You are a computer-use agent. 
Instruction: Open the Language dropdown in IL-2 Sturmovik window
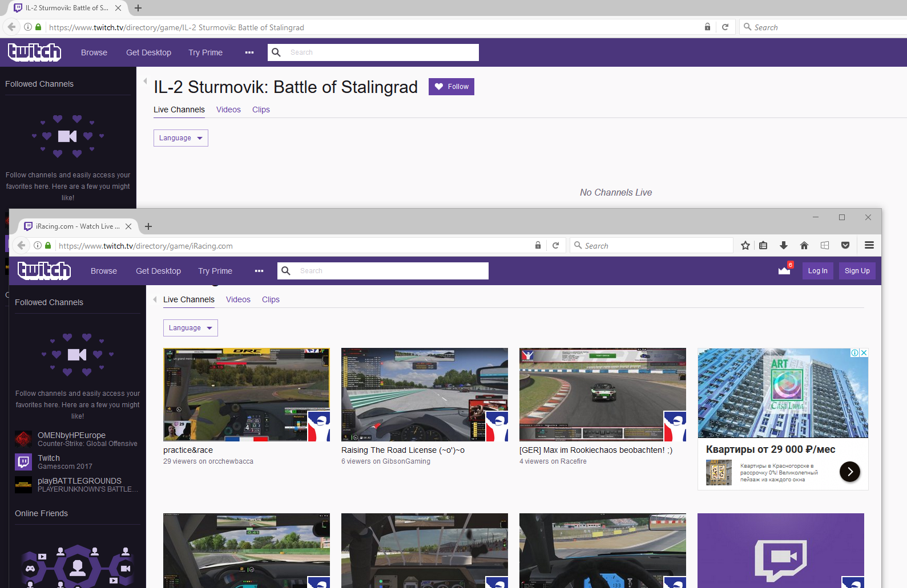coord(181,138)
